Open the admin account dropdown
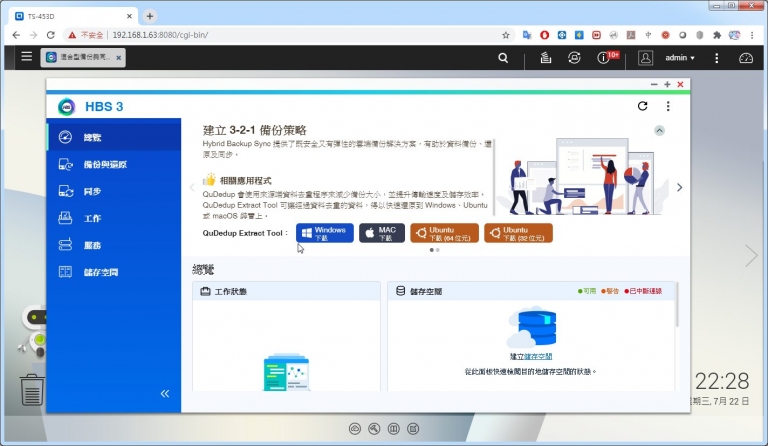The image size is (768, 446). (x=680, y=58)
